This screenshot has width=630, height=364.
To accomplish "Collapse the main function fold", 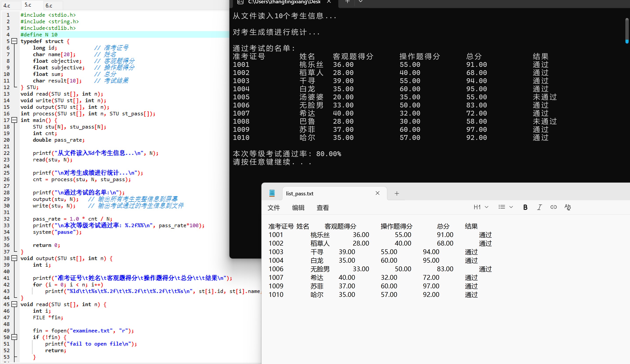I will 14,120.
